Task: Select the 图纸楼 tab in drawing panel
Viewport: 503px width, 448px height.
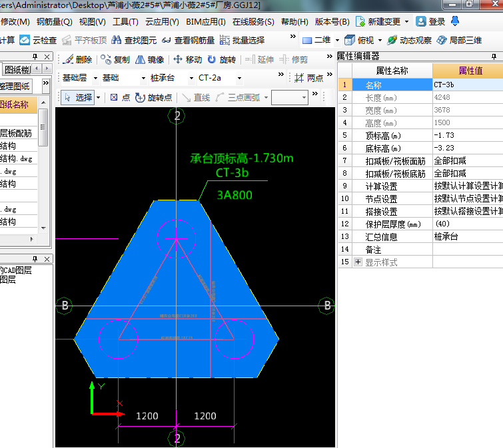Action: pos(17,69)
